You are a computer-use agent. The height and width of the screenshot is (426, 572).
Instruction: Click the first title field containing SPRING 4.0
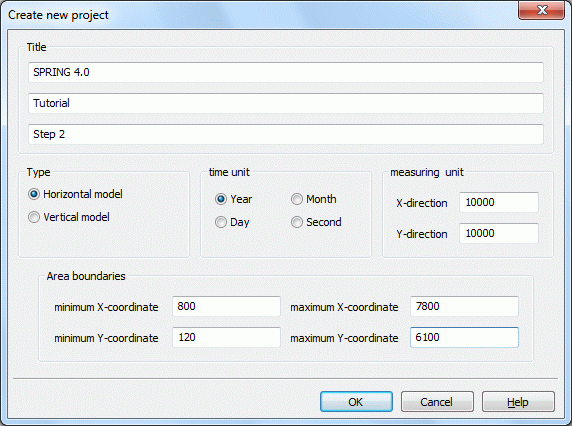[x=286, y=72]
